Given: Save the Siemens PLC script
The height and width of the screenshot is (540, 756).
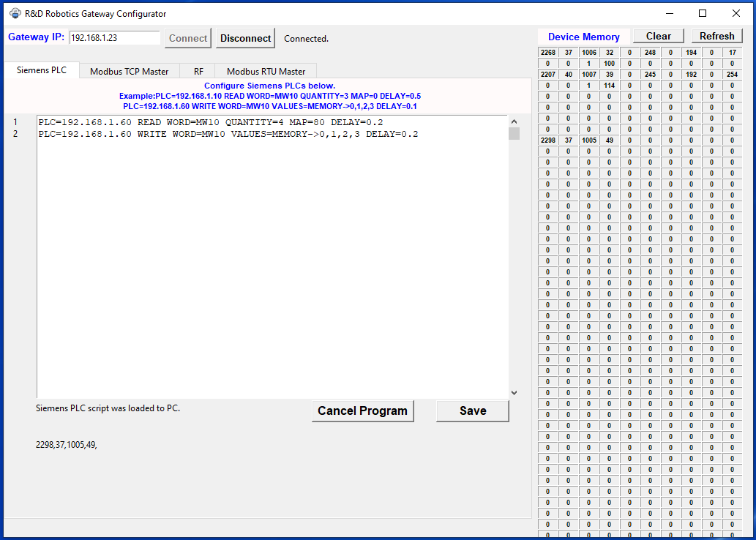Looking at the screenshot, I should (473, 410).
